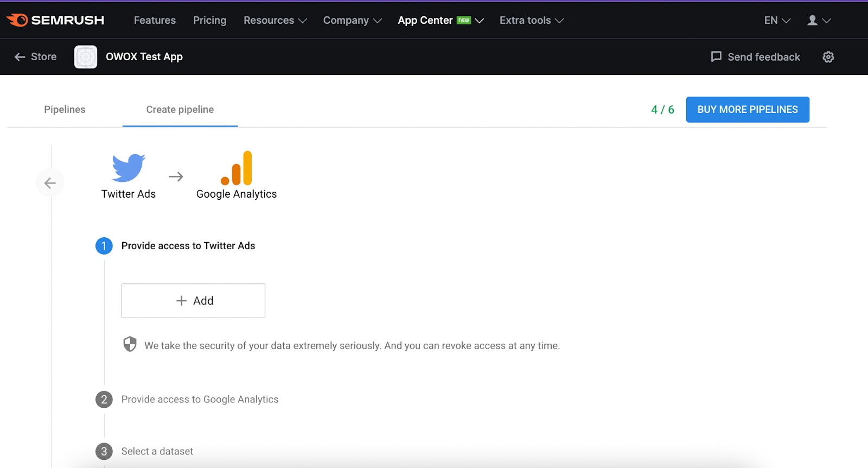Select the Create pipeline tab

click(180, 110)
